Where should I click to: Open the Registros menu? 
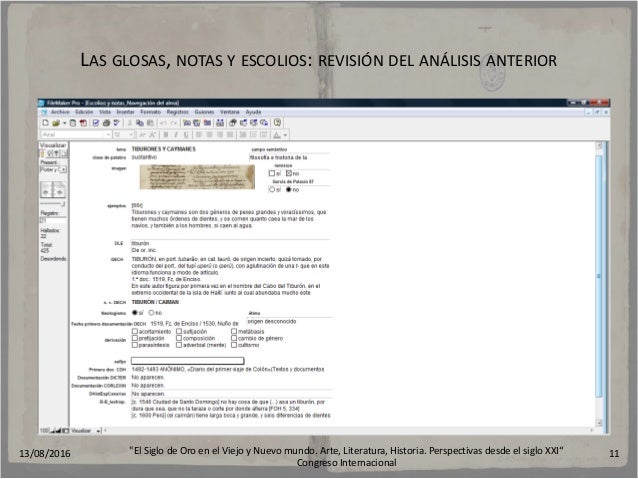pyautogui.click(x=177, y=112)
